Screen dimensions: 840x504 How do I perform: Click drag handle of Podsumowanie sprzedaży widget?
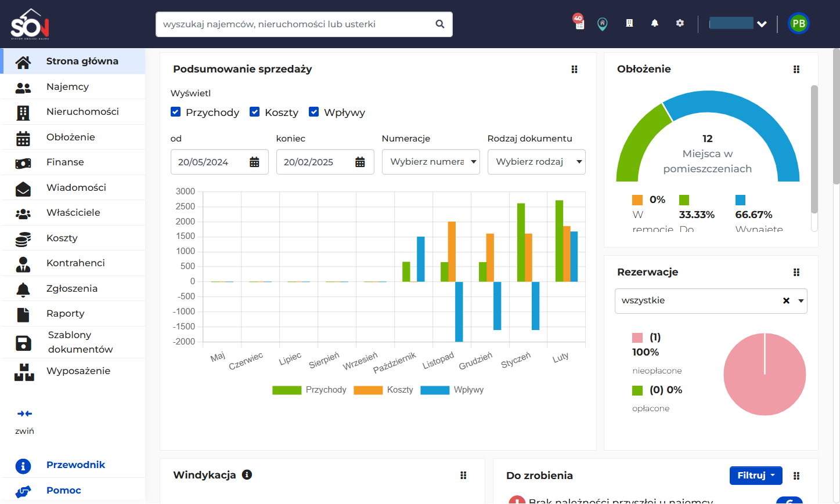coord(574,69)
